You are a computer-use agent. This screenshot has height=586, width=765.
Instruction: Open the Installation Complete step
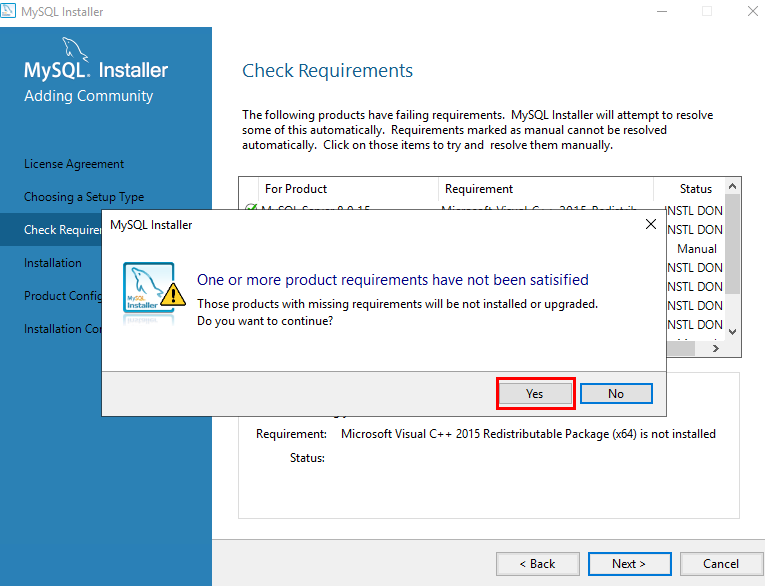pos(63,329)
